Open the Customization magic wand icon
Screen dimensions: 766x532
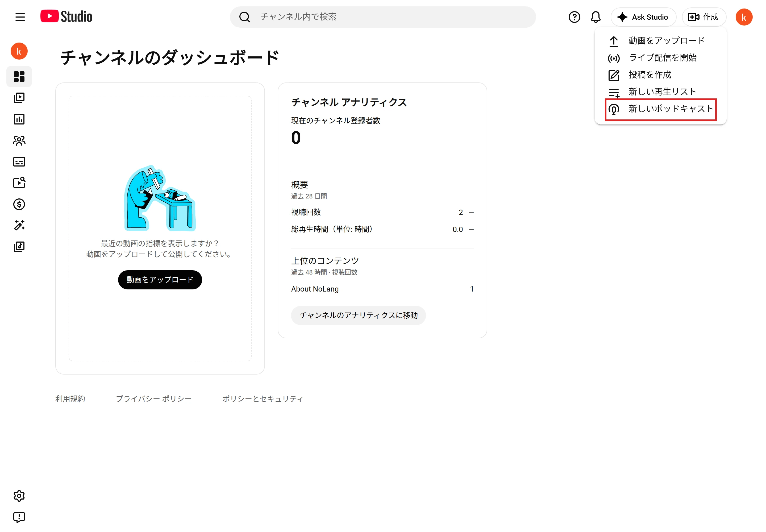click(x=19, y=225)
